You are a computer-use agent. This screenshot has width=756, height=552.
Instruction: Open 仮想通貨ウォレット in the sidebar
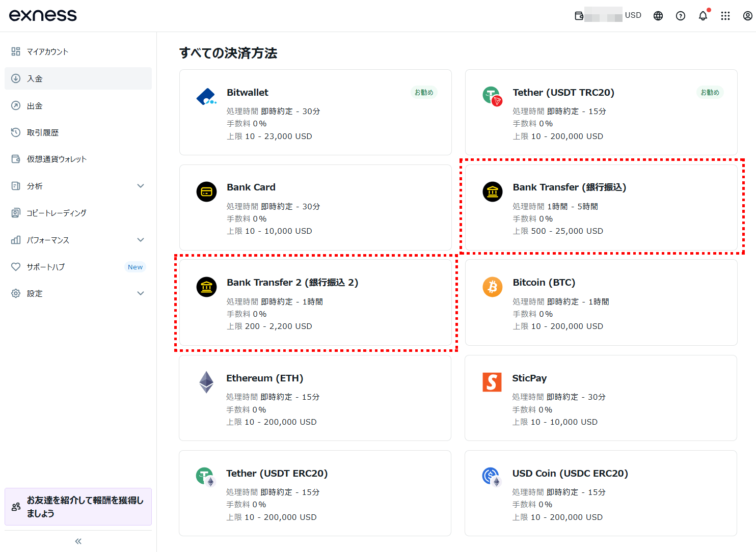point(78,159)
